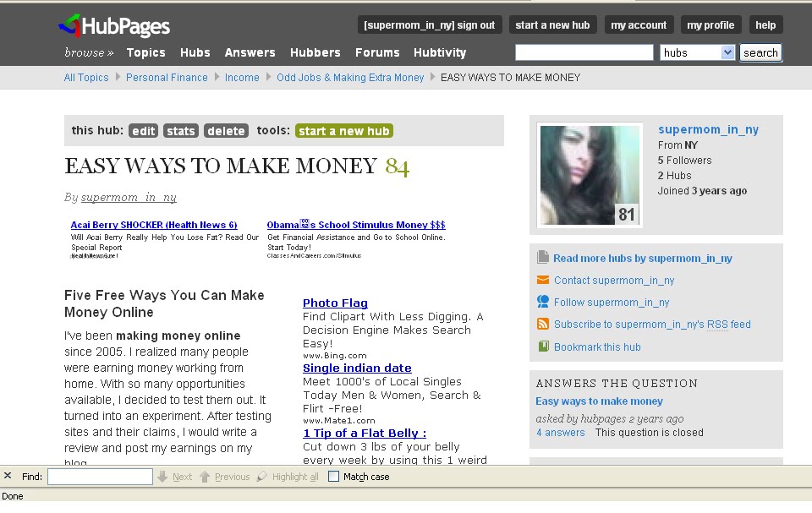Click the Personal Finance breadcrumb
The image size is (812, 513).
(167, 77)
